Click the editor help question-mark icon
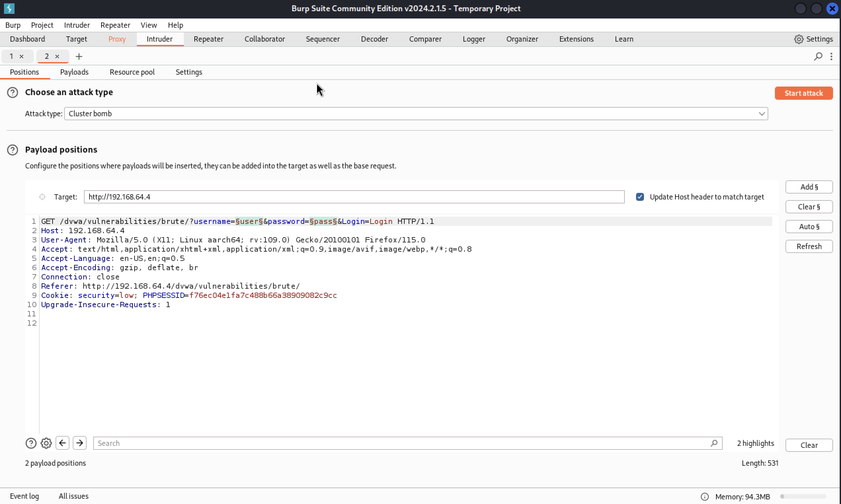This screenshot has width=841, height=504. click(x=31, y=443)
